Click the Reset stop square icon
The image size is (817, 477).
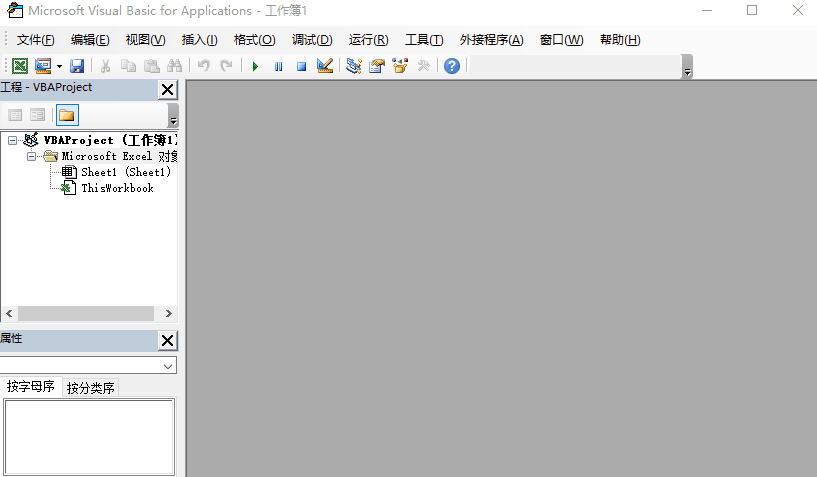(x=301, y=66)
